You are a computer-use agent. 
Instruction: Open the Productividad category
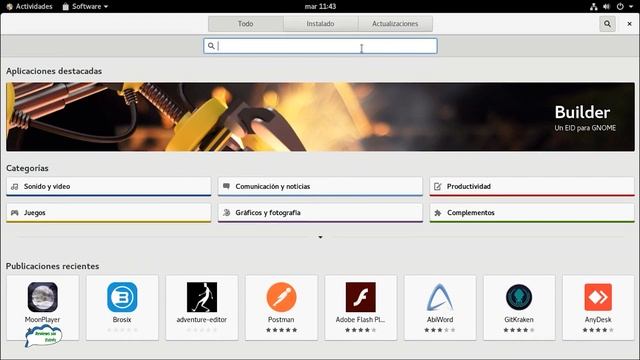[x=532, y=187]
